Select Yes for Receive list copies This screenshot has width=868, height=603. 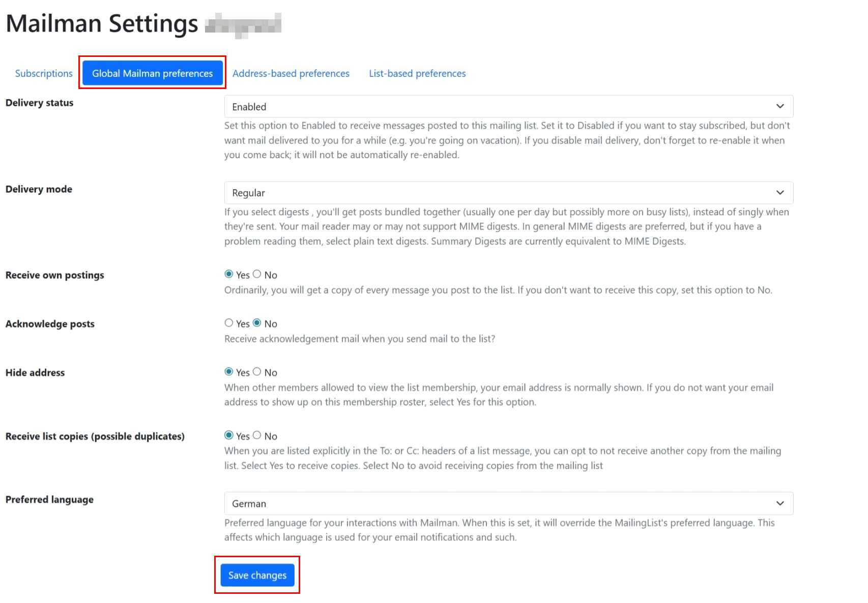pyautogui.click(x=229, y=435)
